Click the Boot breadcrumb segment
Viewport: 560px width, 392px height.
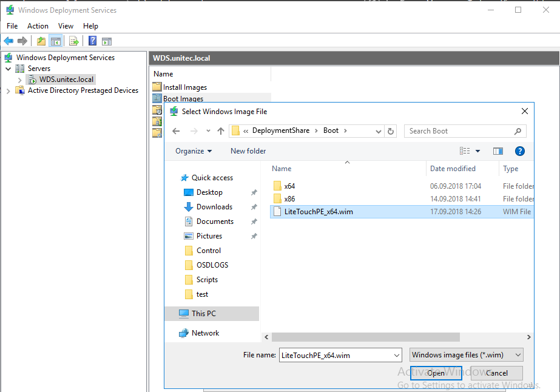coord(331,131)
